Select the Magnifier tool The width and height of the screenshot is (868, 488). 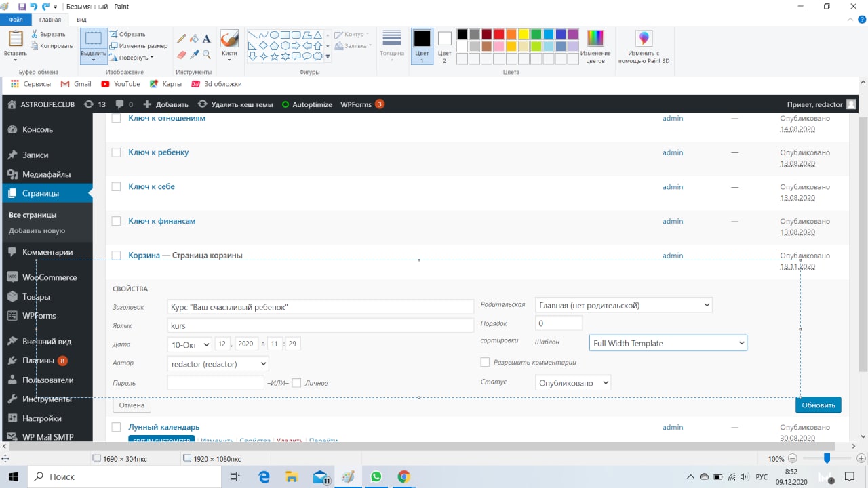click(x=207, y=54)
